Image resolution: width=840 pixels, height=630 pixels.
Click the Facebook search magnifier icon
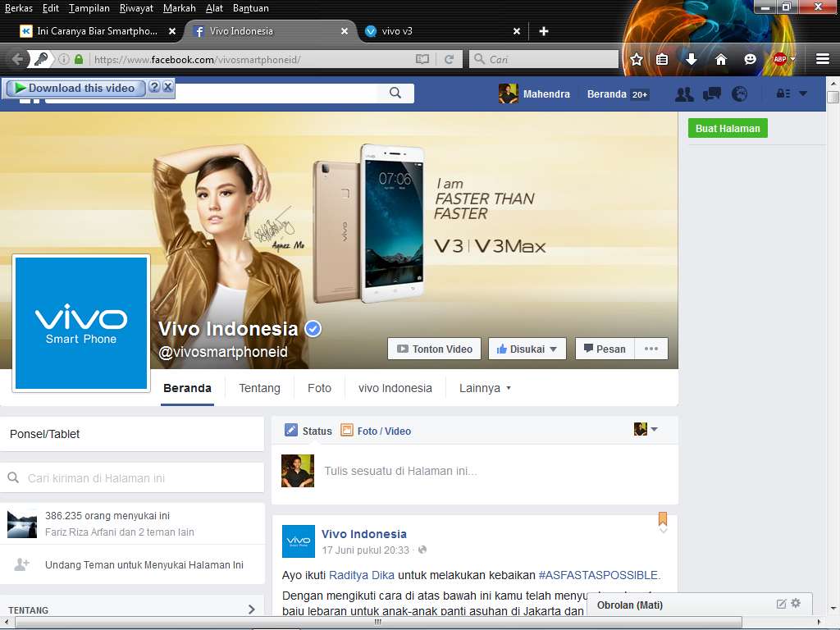(x=395, y=94)
